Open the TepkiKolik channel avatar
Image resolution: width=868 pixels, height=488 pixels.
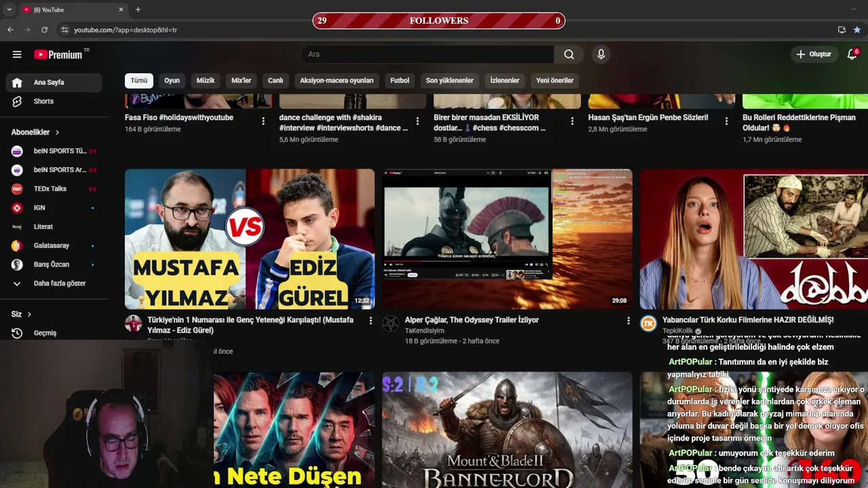[x=648, y=323]
